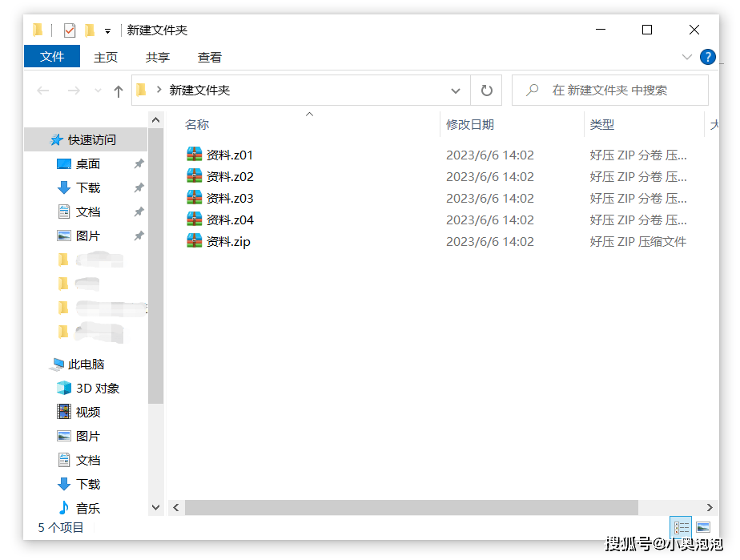Switch to the 查看 ribbon tab
Viewport: 740px width, 560px height.
(x=209, y=57)
